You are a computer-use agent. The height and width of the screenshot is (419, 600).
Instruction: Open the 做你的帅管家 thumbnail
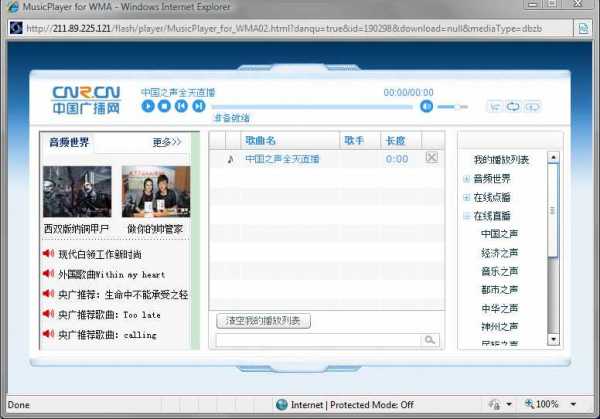pos(156,191)
